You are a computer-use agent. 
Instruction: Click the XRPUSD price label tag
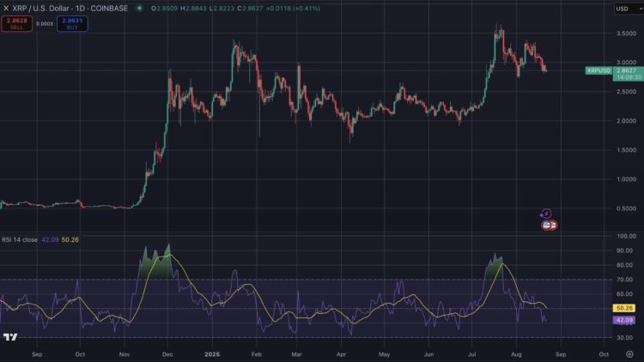tap(598, 70)
